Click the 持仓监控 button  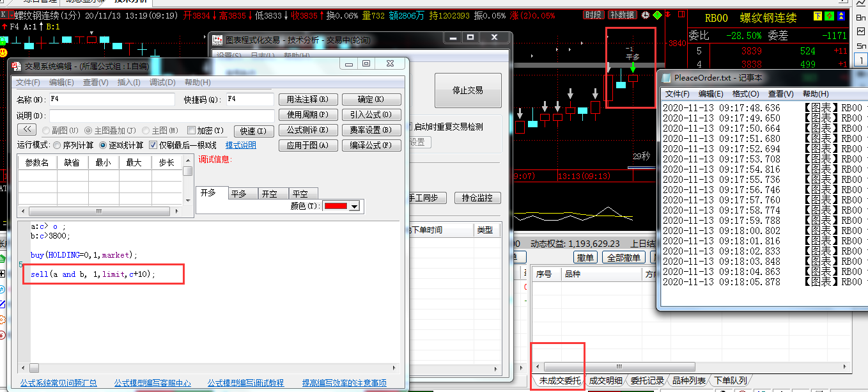point(477,198)
